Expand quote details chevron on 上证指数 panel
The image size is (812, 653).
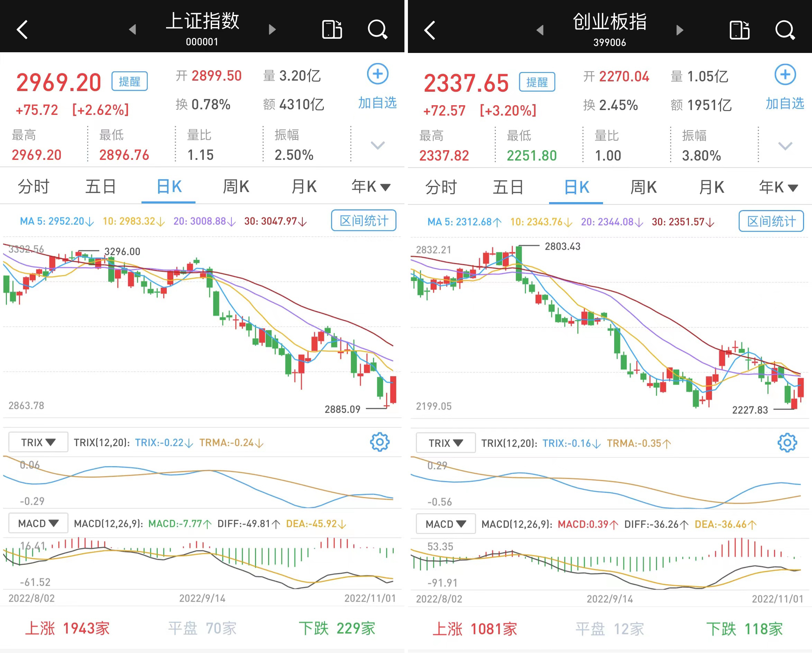(377, 145)
